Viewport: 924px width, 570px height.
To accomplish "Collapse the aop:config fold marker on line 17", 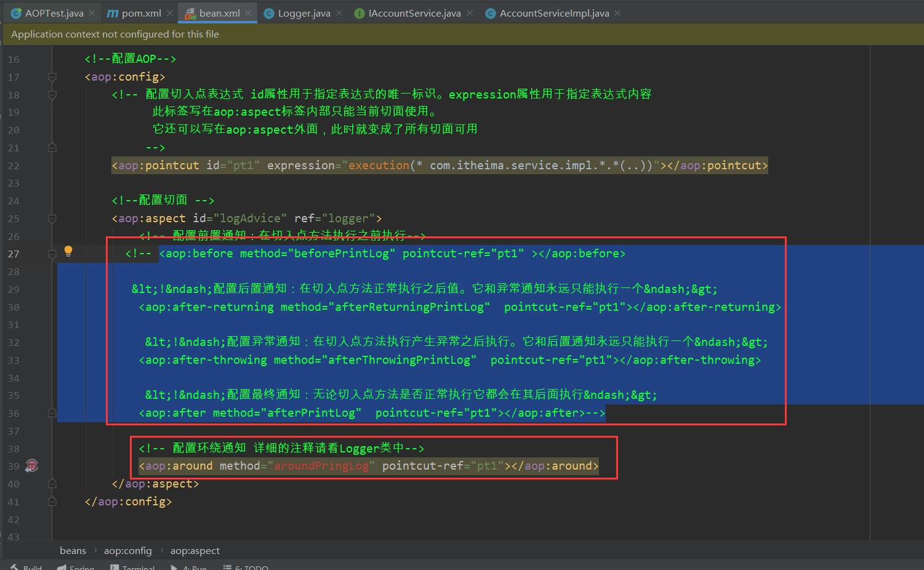I will 52,77.
